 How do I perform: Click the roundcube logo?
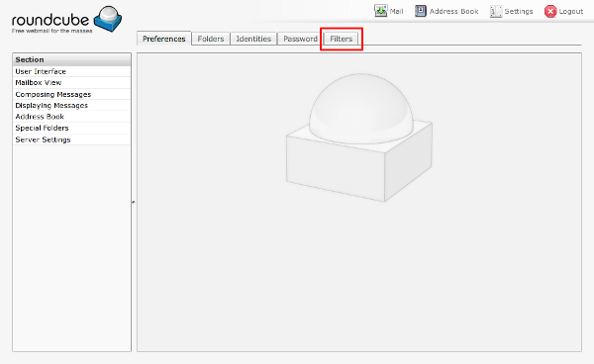67,20
